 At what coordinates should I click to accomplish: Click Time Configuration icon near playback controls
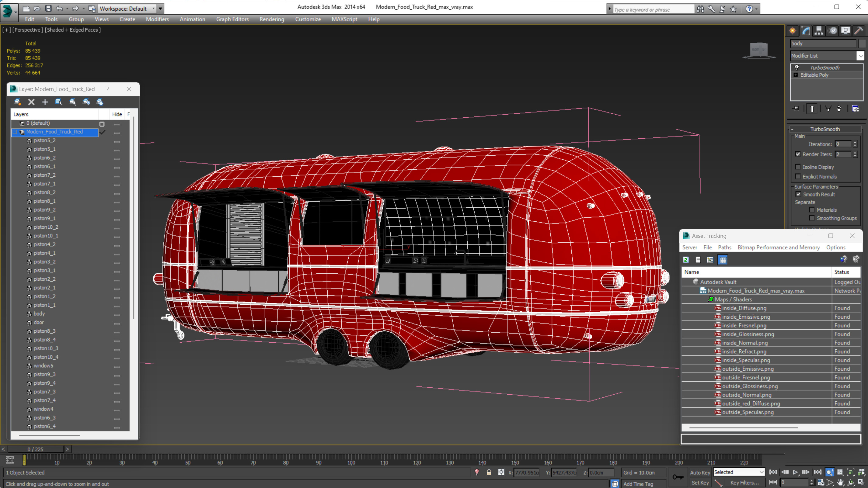820,482
